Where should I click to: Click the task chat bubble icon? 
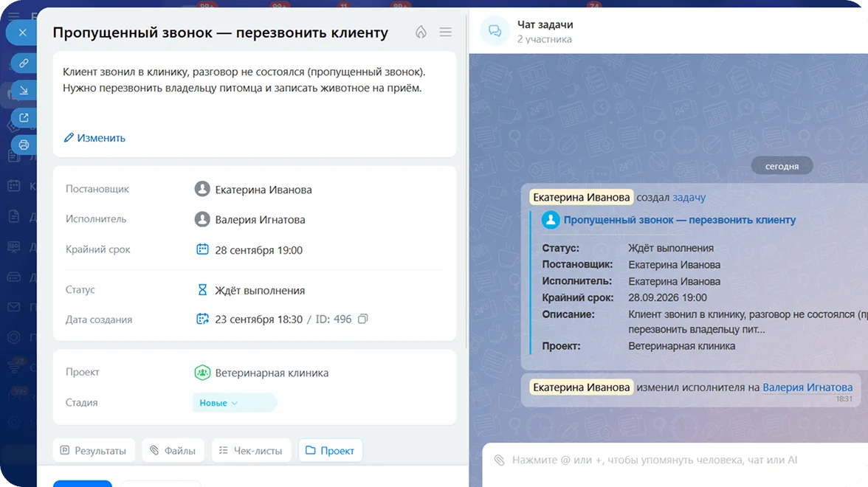(495, 31)
